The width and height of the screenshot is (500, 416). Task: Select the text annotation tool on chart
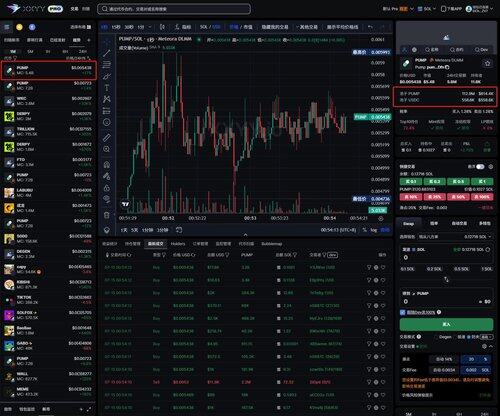(107, 88)
